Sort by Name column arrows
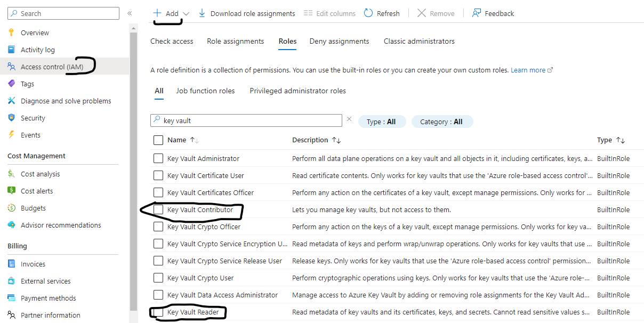This screenshot has width=644, height=323. click(x=194, y=140)
